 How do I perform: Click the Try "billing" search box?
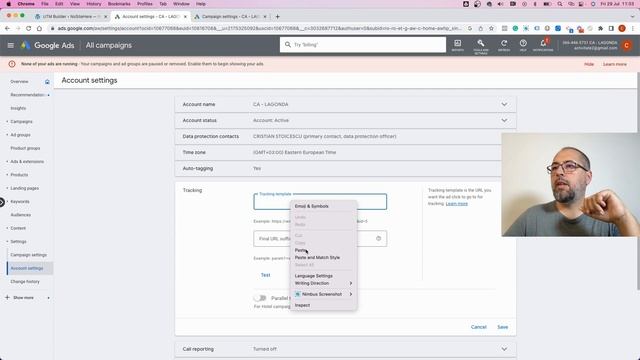pyautogui.click(x=362, y=44)
